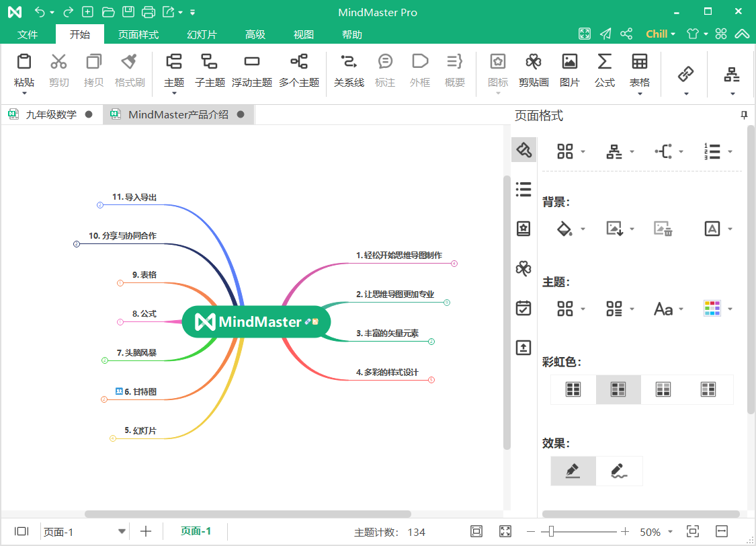
Task: Switch to the 幻灯片 tab
Action: (202, 34)
